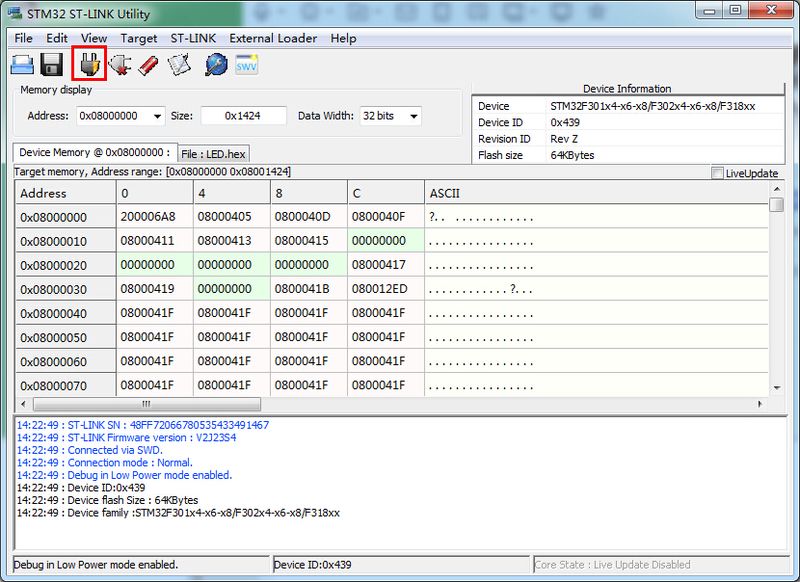Screen dimensions: 800x582
Task: Click the column header labeled C
Action: (386, 193)
